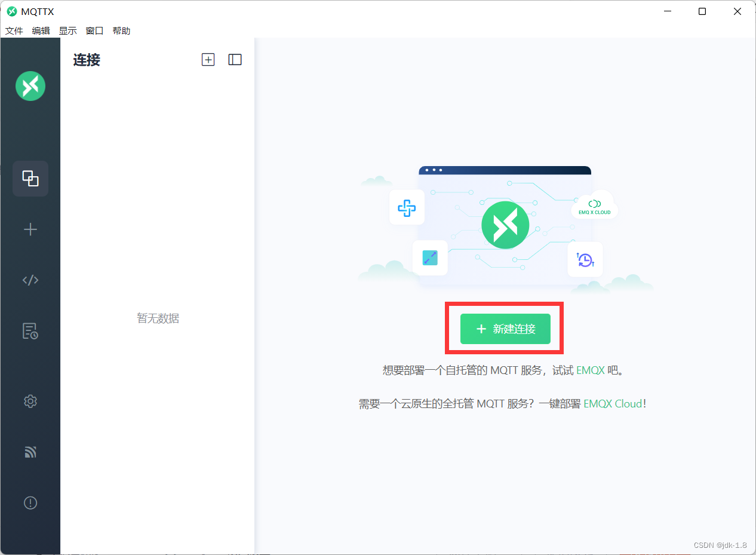The image size is (756, 555).
Task: Click the sidebar plus icon for new connection
Action: click(x=30, y=229)
